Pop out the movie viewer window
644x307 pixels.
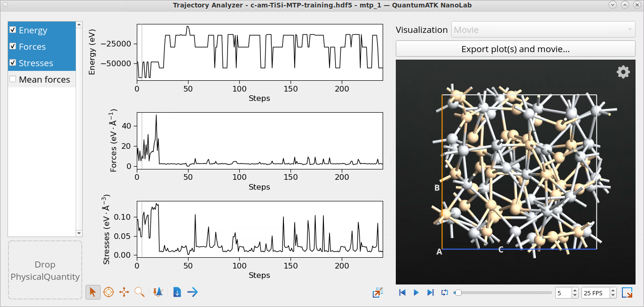(x=627, y=292)
